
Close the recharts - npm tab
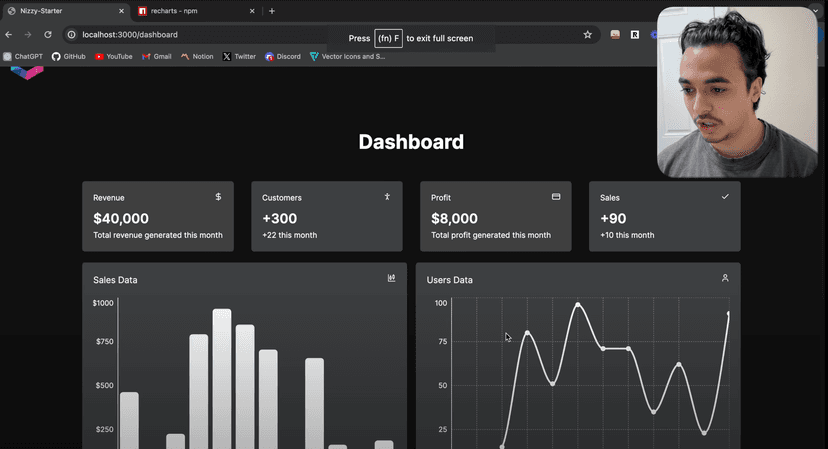point(252,11)
